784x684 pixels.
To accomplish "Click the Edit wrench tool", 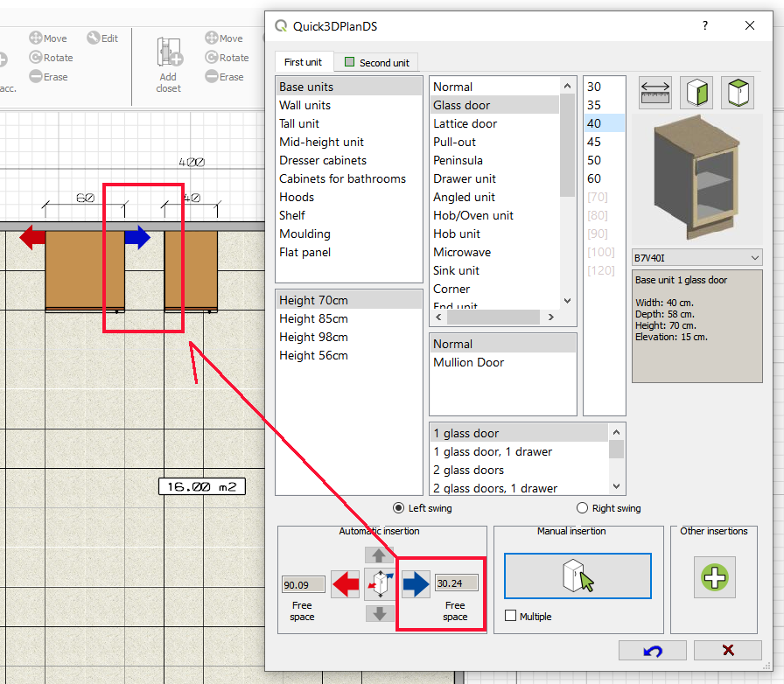I will [102, 38].
